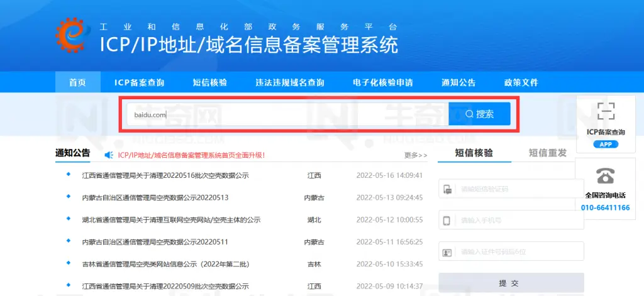The height and width of the screenshot is (296, 644).
Task: Open ICP备案查询 in navigation bar
Action: (139, 82)
